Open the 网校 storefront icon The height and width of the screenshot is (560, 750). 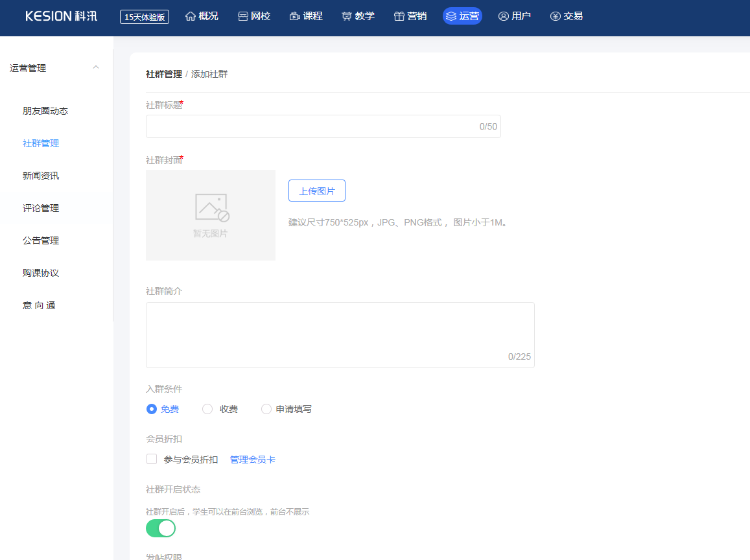point(243,16)
